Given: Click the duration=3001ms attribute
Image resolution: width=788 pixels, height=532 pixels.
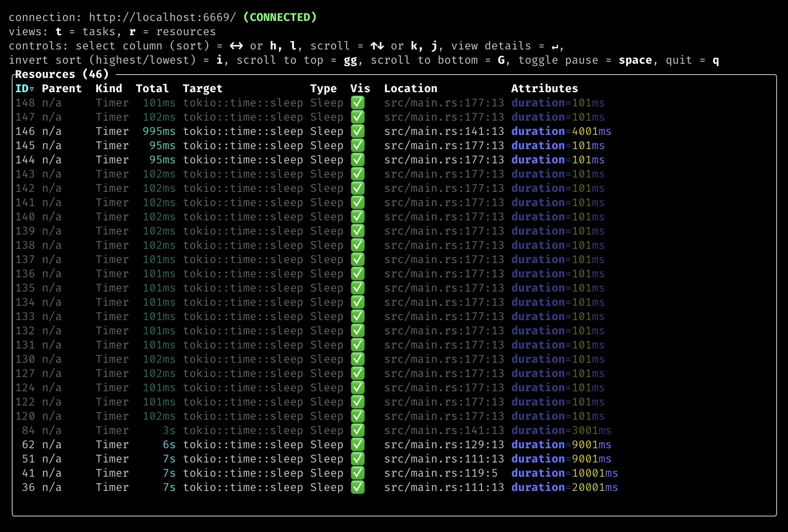Looking at the screenshot, I should click(x=562, y=430).
